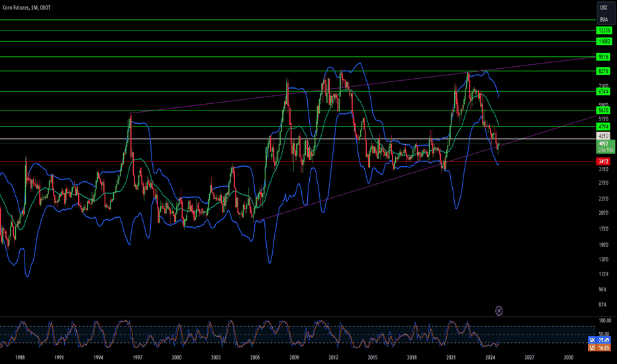Select the red 341'2 price label
This screenshot has height=364, width=617.
[x=603, y=161]
